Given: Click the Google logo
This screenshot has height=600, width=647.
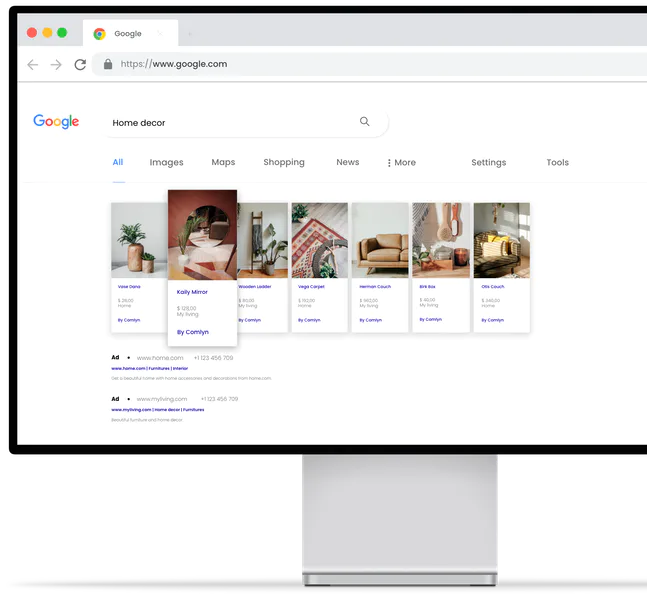Looking at the screenshot, I should (x=56, y=121).
